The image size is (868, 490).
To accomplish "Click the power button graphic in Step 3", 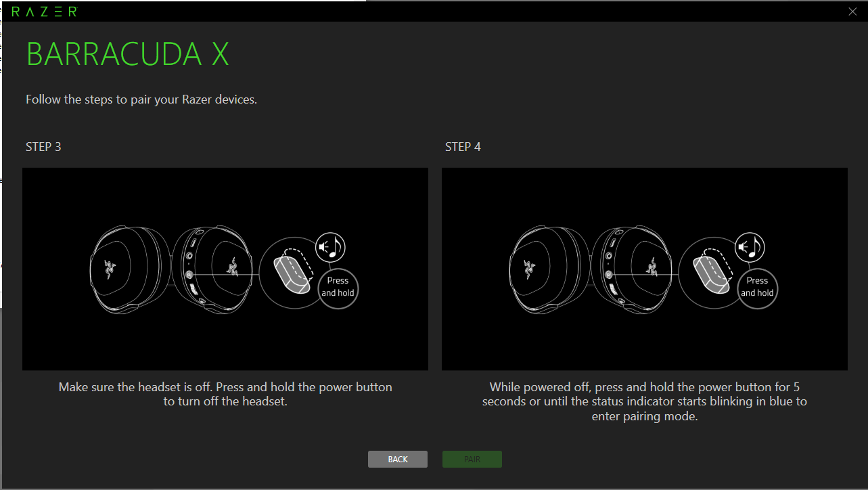I will click(292, 273).
